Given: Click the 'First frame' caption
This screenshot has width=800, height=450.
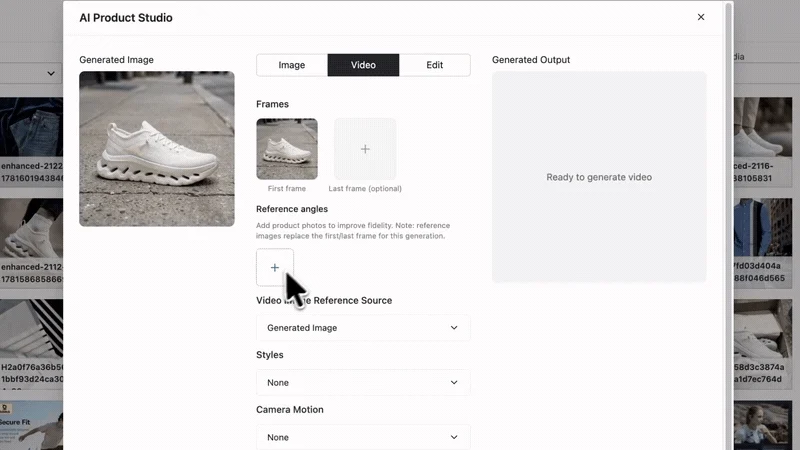Looking at the screenshot, I should click(287, 188).
